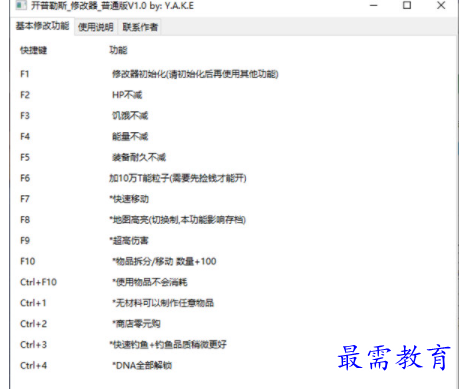Minimize the trainer window
This screenshot has width=459, height=389.
(374, 6)
